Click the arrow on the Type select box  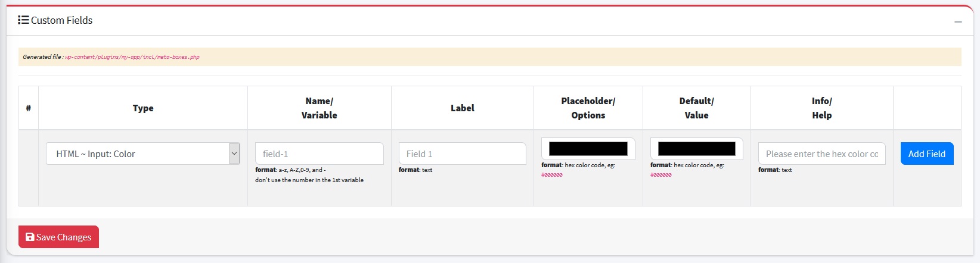234,154
